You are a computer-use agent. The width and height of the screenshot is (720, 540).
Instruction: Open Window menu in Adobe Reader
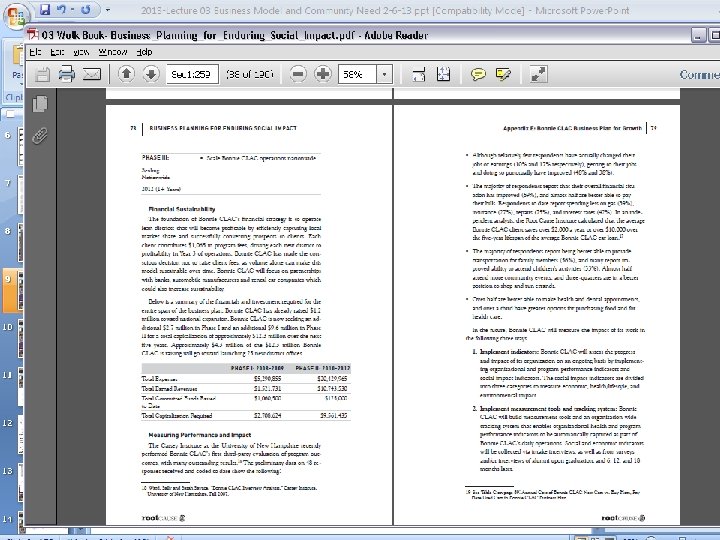coord(112,52)
